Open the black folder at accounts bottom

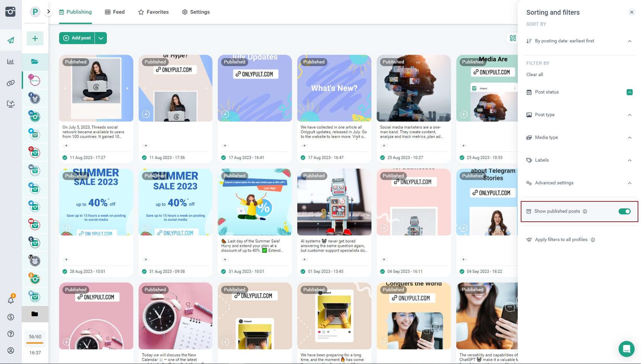pyautogui.click(x=35, y=314)
